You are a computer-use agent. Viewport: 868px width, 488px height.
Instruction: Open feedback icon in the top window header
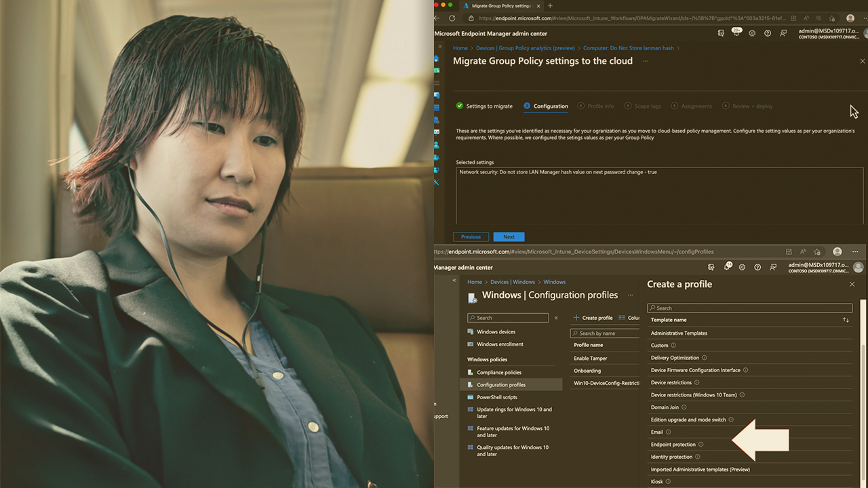point(783,33)
